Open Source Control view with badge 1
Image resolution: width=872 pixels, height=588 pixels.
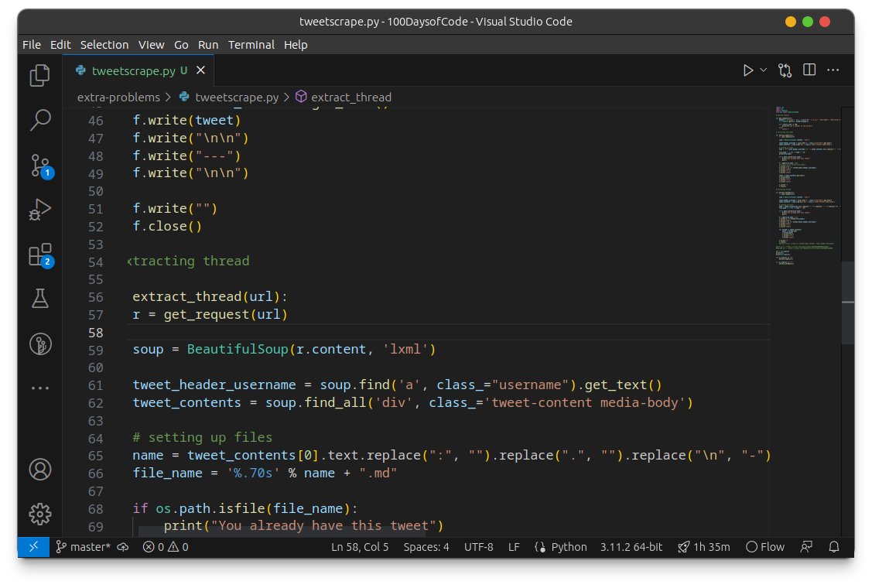point(40,166)
